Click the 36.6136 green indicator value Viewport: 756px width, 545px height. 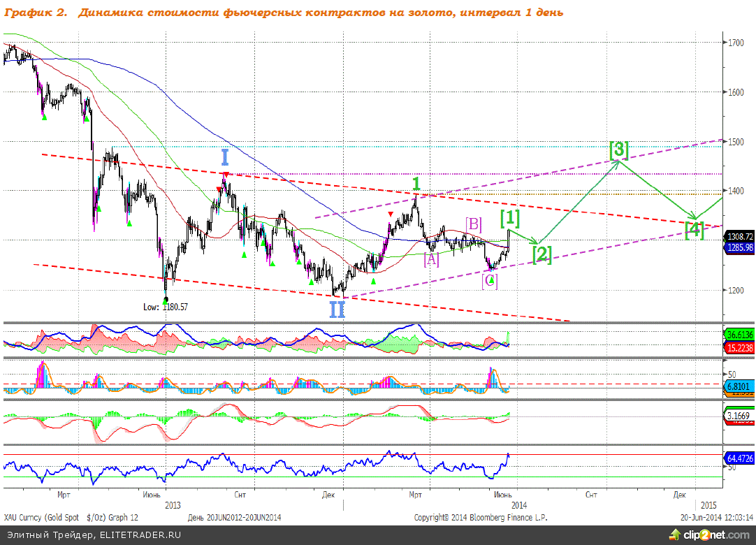point(739,335)
